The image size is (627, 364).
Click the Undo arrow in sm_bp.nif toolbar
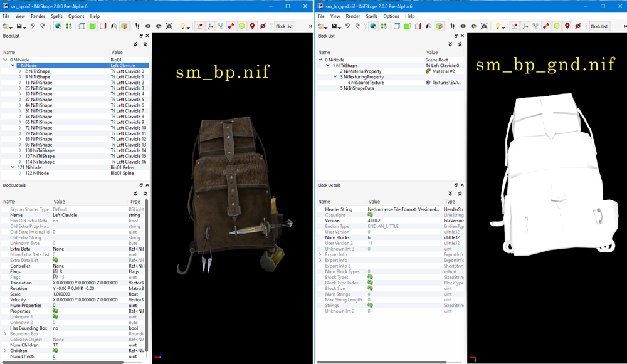coord(33,26)
